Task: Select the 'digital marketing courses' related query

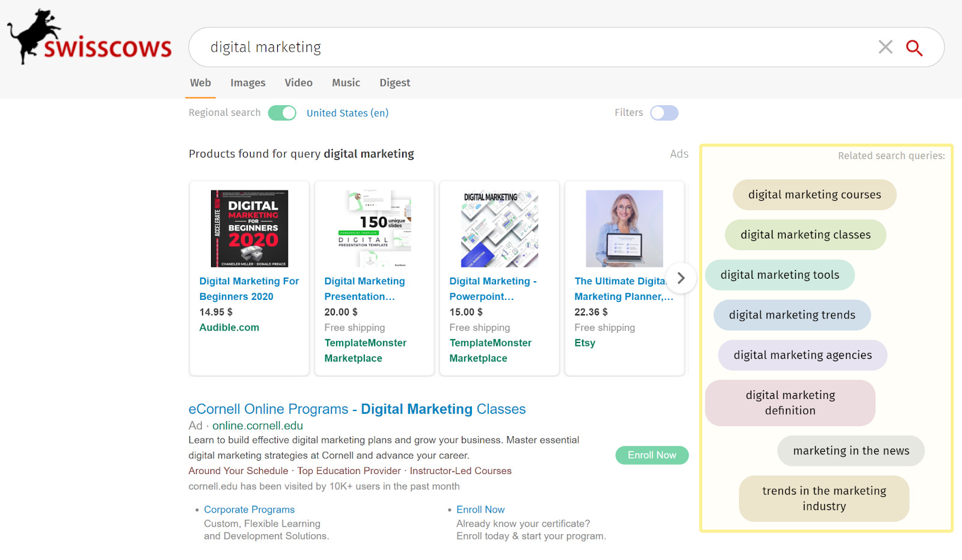Action: tap(814, 195)
